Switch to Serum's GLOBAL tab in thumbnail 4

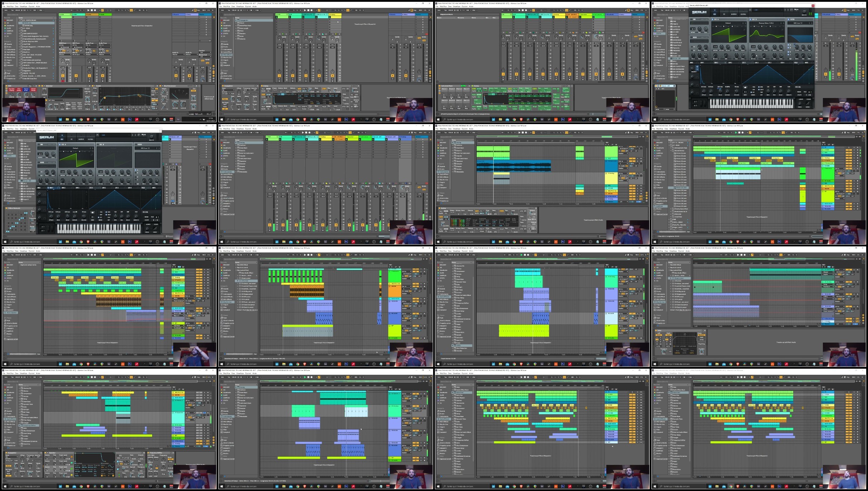(743, 12)
